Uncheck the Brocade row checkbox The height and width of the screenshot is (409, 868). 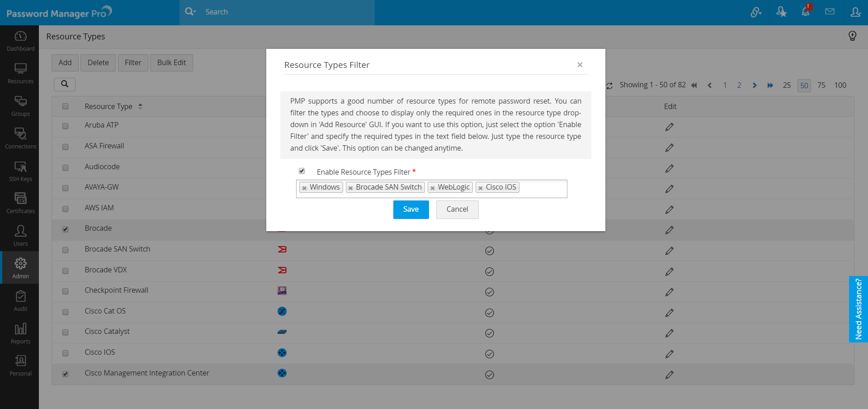click(x=66, y=229)
